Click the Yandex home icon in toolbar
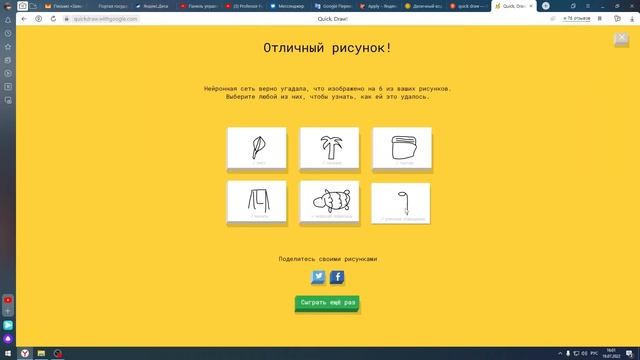Viewport: 640px width, 360px height. coord(38,19)
